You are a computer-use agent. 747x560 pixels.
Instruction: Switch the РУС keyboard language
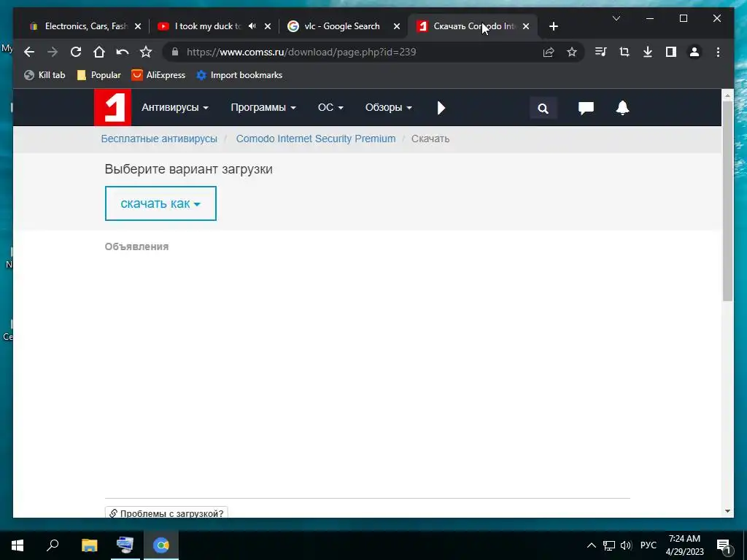[x=648, y=545]
